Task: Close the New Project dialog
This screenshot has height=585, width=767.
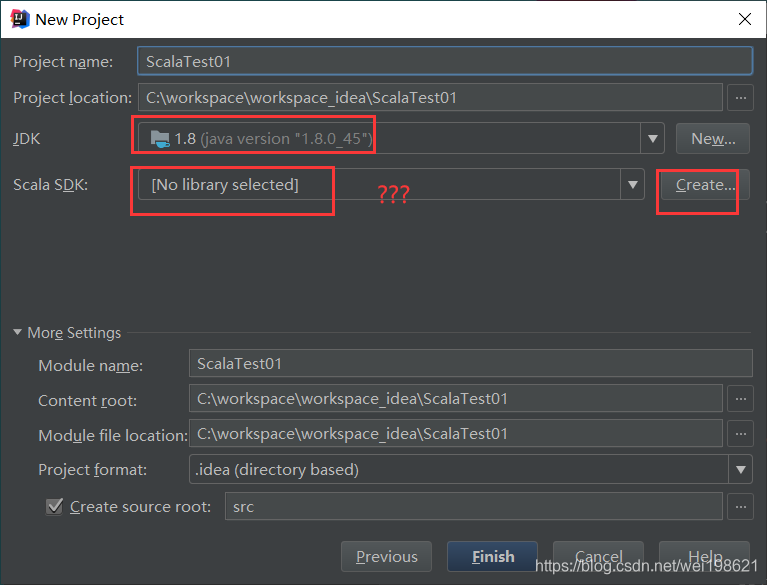Action: (744, 20)
